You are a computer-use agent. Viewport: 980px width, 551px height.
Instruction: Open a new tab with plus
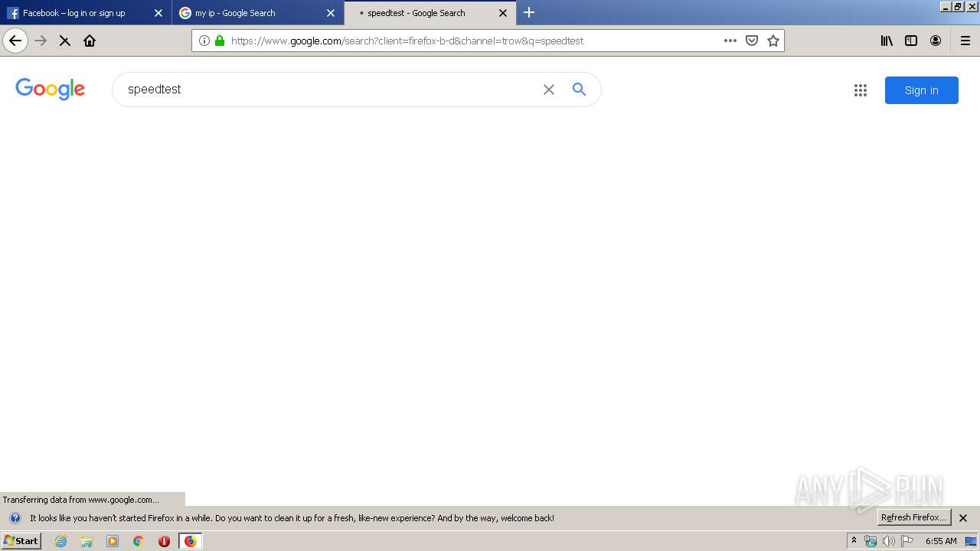tap(529, 12)
